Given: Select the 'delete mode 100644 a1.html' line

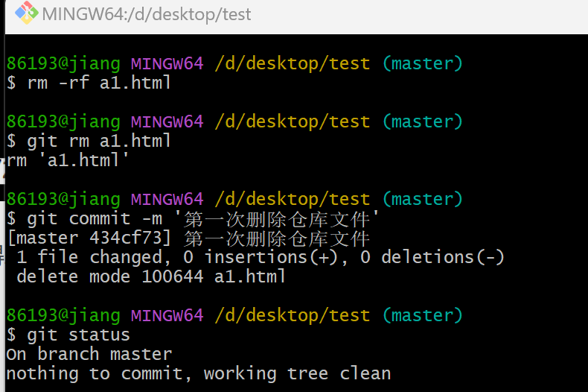Looking at the screenshot, I should click(x=151, y=276).
